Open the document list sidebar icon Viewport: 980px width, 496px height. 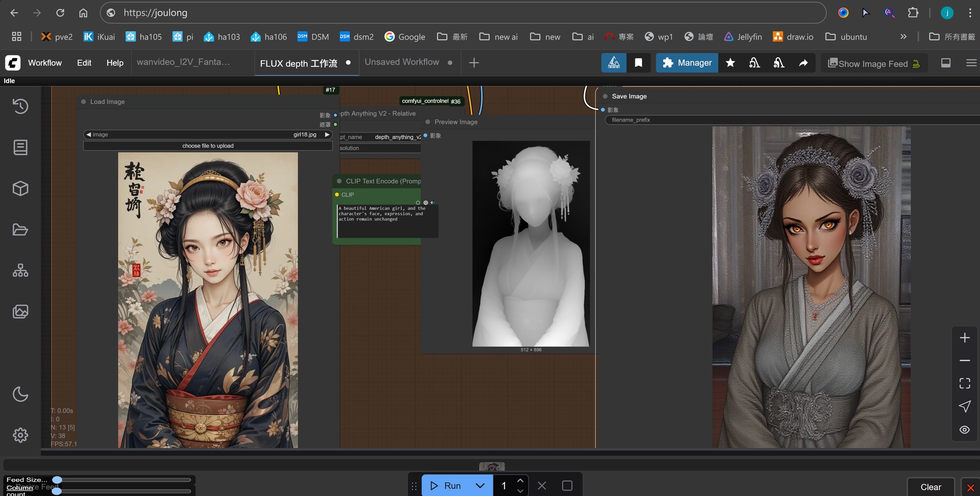click(20, 147)
